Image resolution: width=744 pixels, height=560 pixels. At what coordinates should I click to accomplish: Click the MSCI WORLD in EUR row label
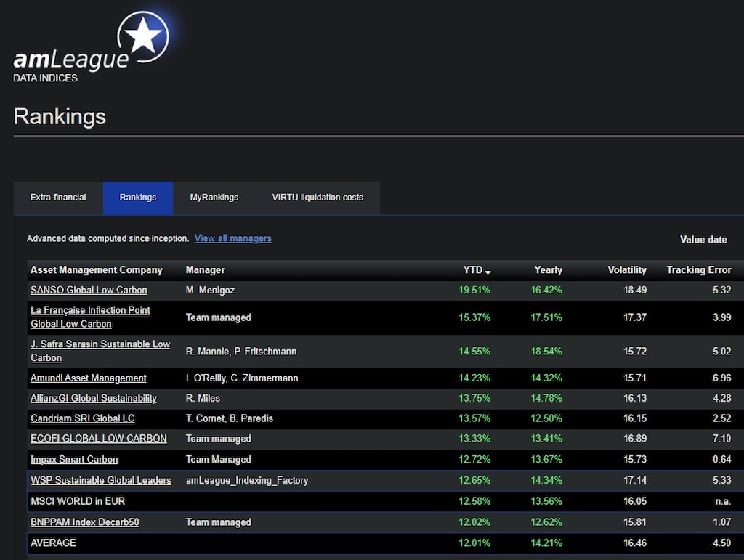[78, 501]
